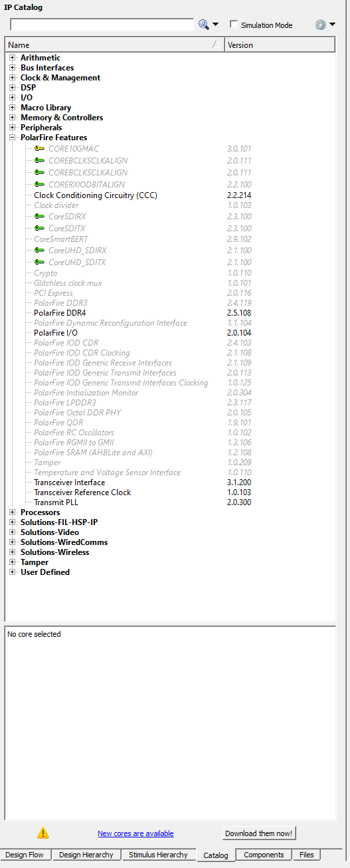This screenshot has height=868, width=350.
Task: Click the key icon beside CoreUHD_SDITX
Action: coord(40,263)
